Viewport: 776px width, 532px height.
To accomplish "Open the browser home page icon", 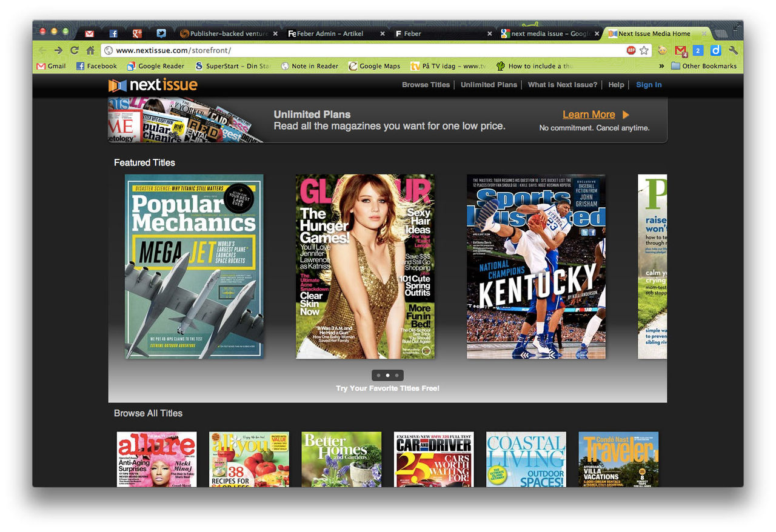I will pos(90,50).
